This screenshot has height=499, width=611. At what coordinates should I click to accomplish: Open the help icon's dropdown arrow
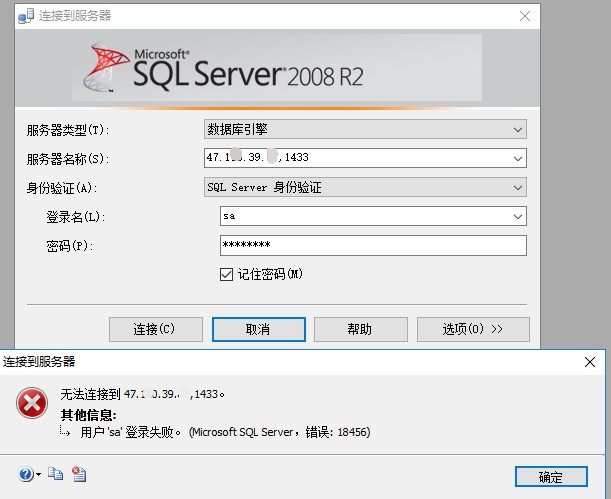(x=39, y=474)
